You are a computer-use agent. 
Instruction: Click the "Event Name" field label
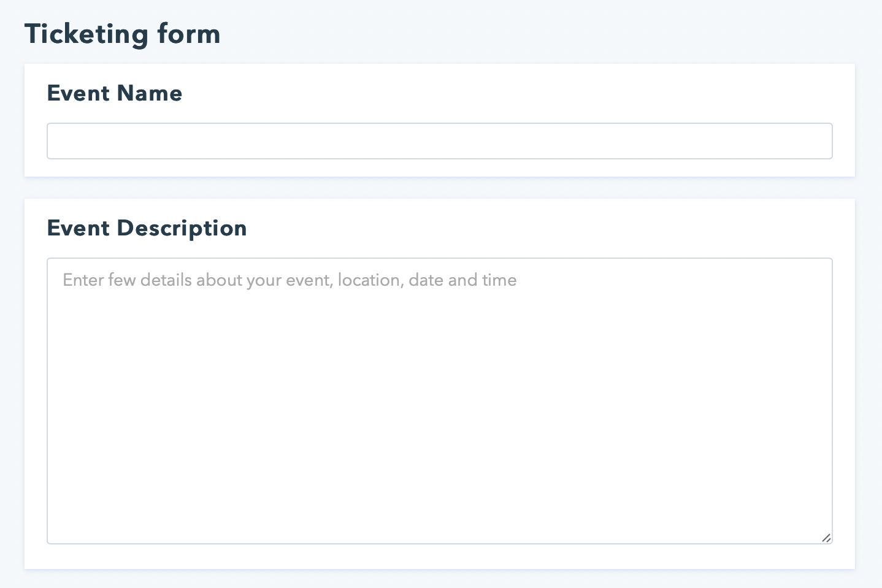[115, 93]
